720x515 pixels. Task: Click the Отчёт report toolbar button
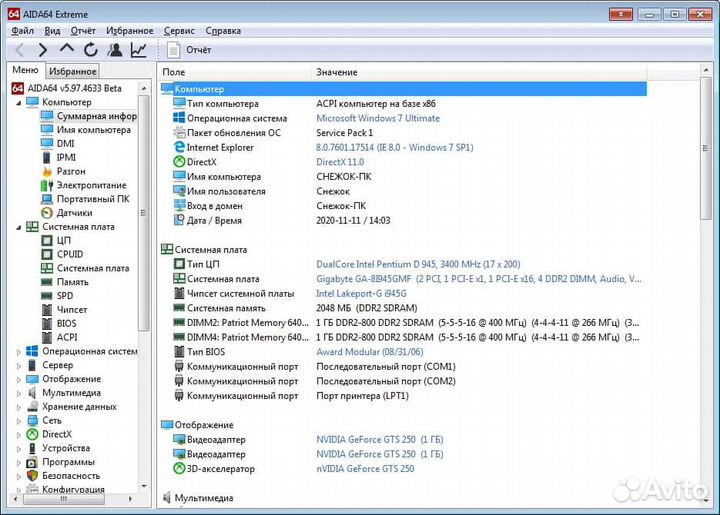189,50
